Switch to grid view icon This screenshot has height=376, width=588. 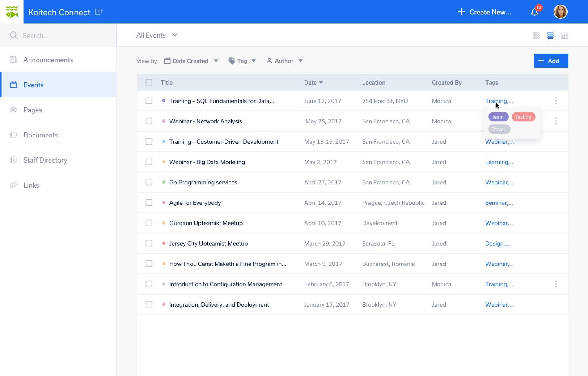(536, 36)
